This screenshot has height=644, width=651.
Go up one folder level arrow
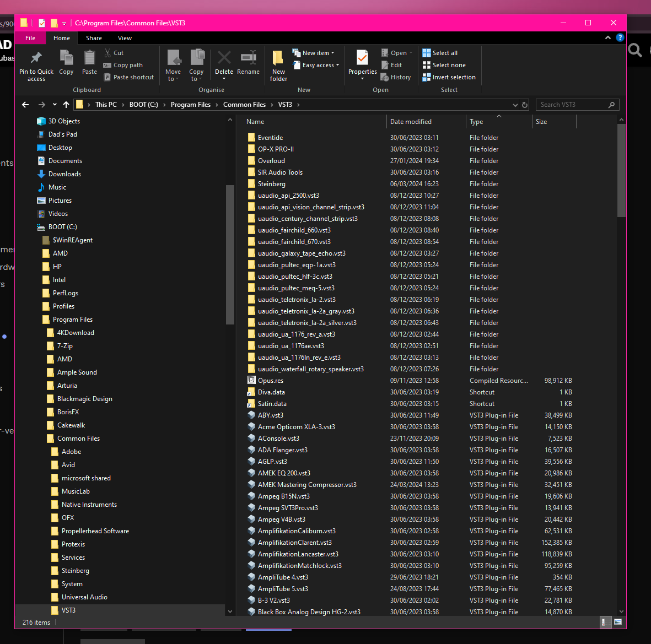[x=66, y=105]
